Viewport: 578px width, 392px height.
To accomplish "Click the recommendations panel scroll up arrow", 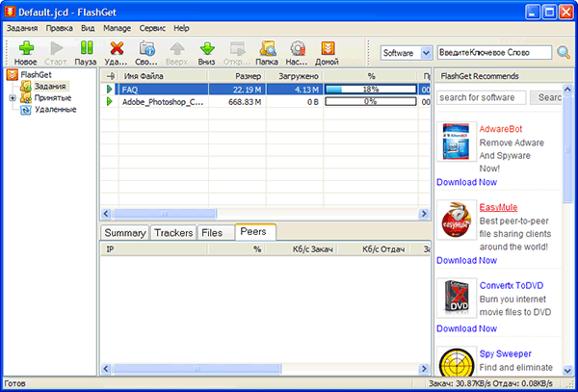I will [567, 89].
